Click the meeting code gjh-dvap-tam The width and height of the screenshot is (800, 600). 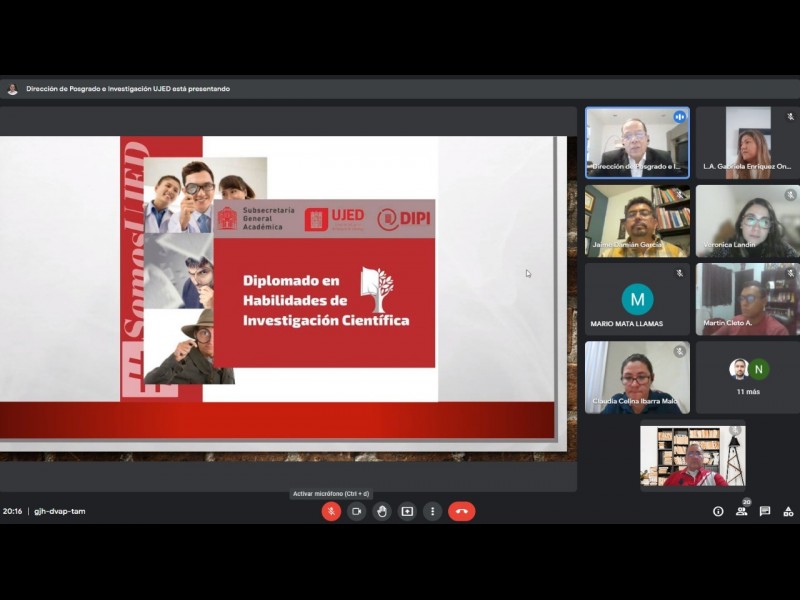click(x=60, y=511)
